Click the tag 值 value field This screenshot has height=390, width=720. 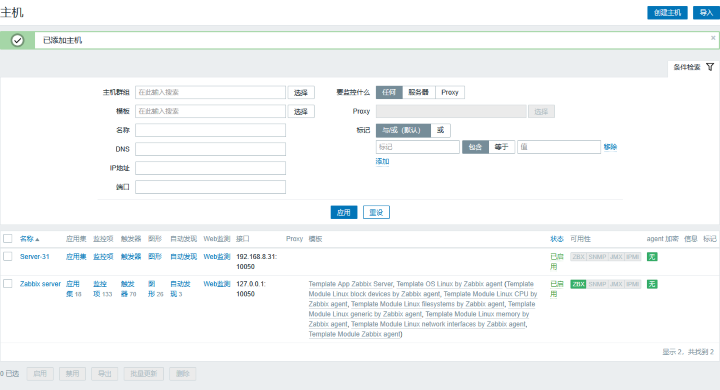pos(559,147)
